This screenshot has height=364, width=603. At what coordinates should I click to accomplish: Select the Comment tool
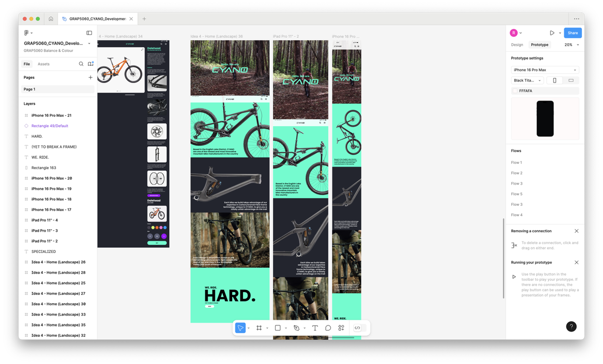328,328
